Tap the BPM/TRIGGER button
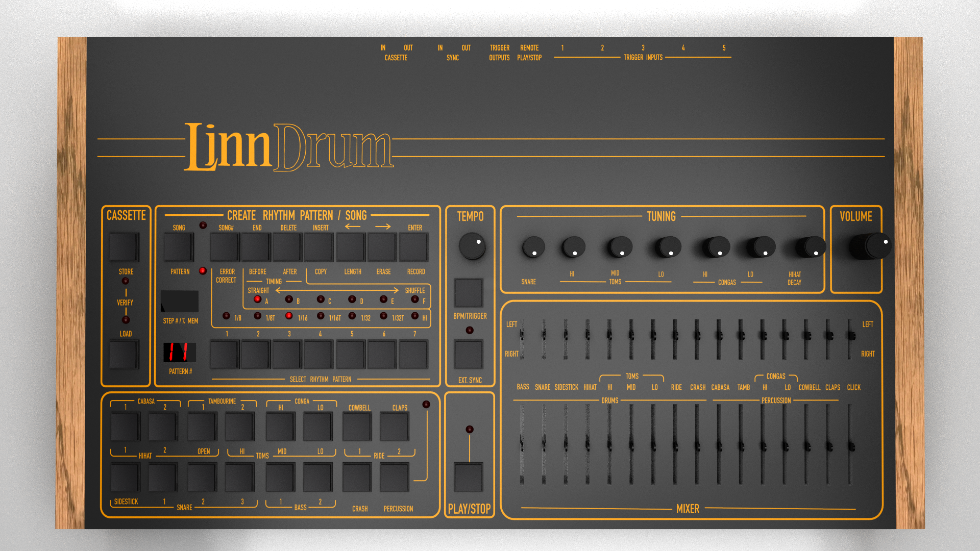Screen dimensions: 980x551 (469, 293)
